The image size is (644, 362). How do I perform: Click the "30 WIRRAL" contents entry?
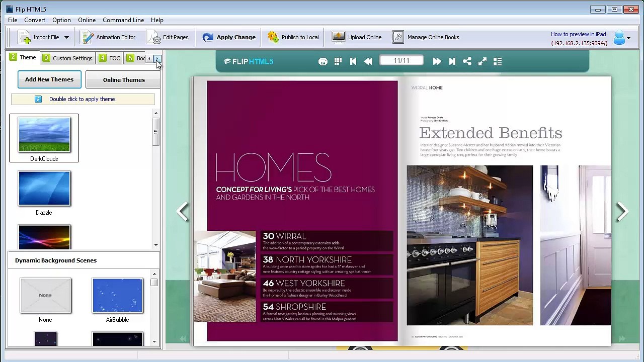327,241
